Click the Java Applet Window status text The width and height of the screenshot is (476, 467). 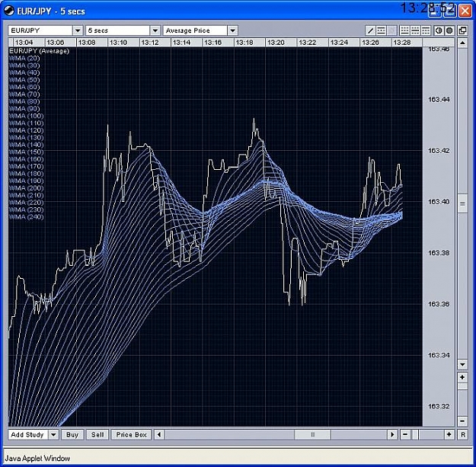pos(37,458)
